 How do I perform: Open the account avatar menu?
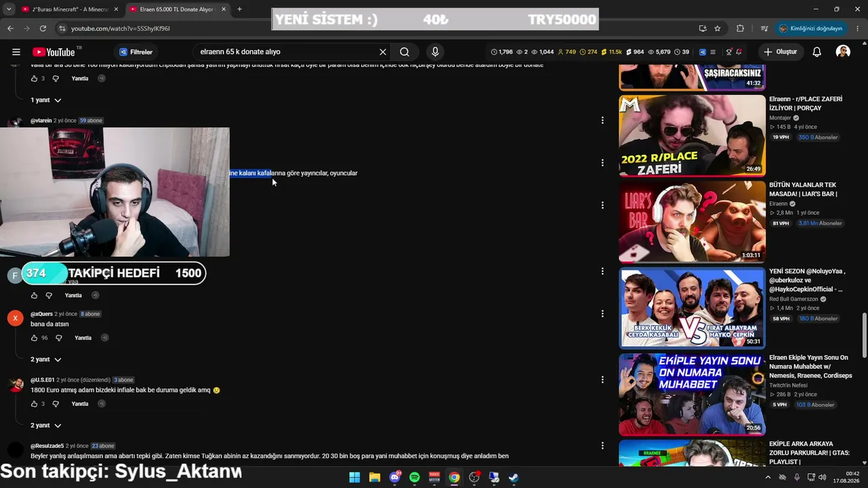[843, 52]
